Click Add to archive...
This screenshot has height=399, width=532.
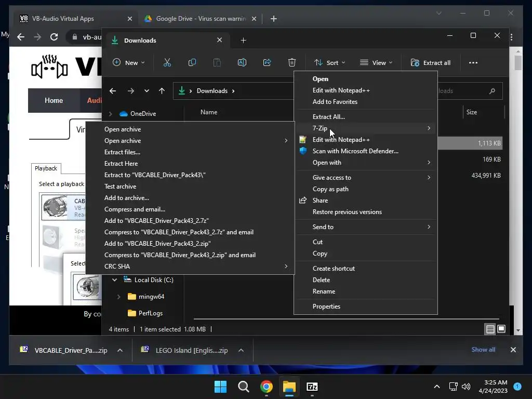pyautogui.click(x=190, y=198)
